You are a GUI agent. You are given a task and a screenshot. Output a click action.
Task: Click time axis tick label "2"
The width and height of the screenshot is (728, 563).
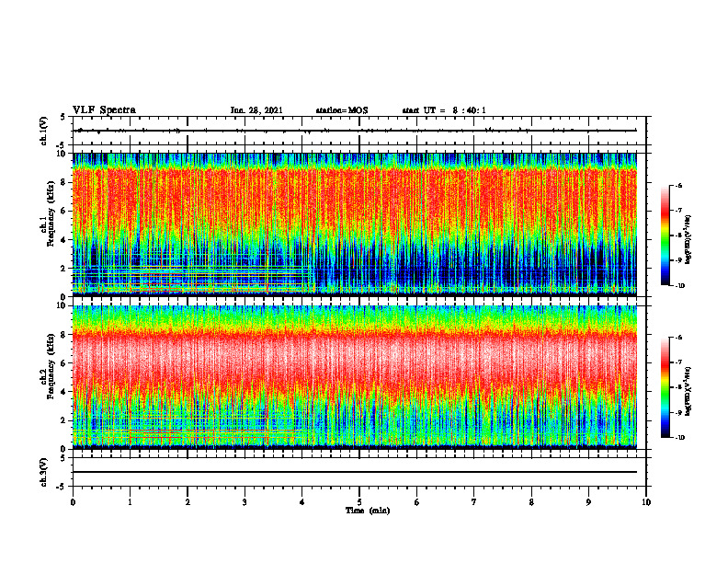click(x=188, y=502)
